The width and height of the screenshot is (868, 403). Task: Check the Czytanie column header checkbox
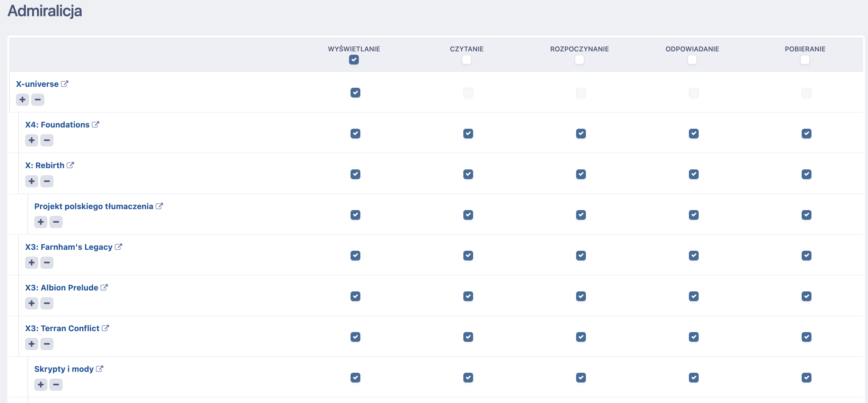[466, 60]
